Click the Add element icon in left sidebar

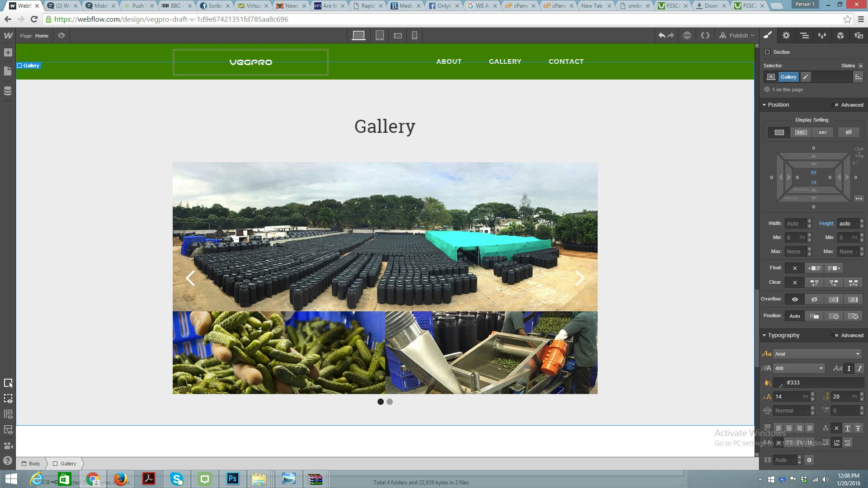pos(8,52)
